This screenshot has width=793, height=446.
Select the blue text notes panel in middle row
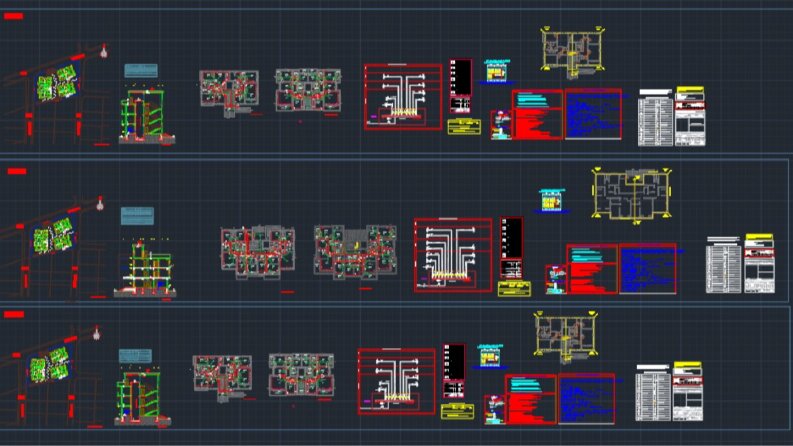648,269
